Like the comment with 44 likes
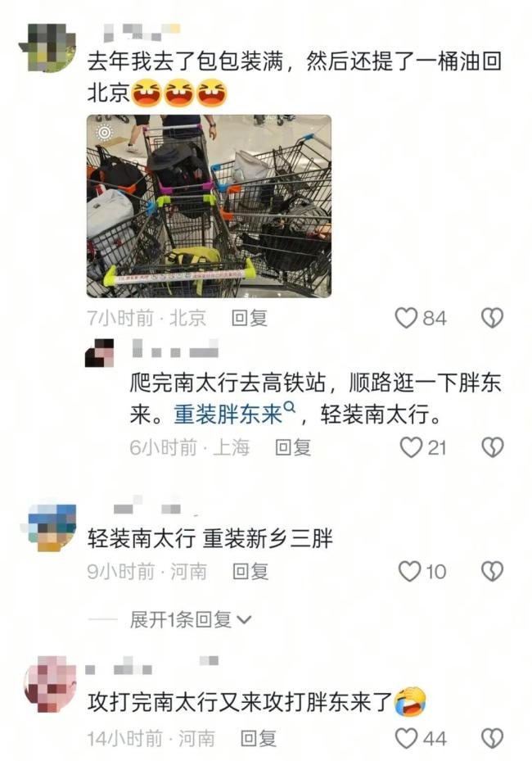The height and width of the screenshot is (761, 532). (x=407, y=738)
